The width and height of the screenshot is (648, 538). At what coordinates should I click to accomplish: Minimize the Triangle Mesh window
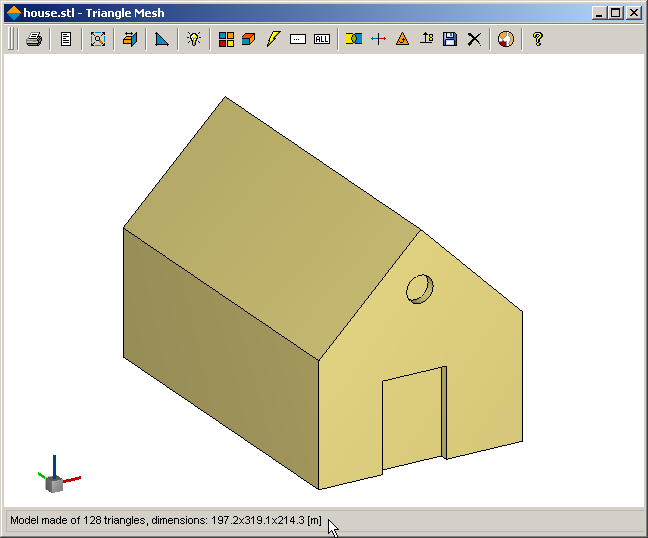(x=599, y=13)
